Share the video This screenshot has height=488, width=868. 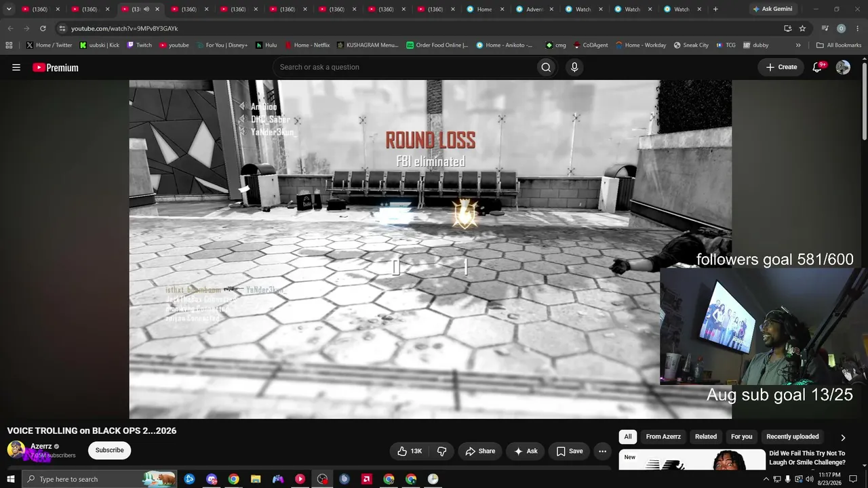click(x=480, y=451)
